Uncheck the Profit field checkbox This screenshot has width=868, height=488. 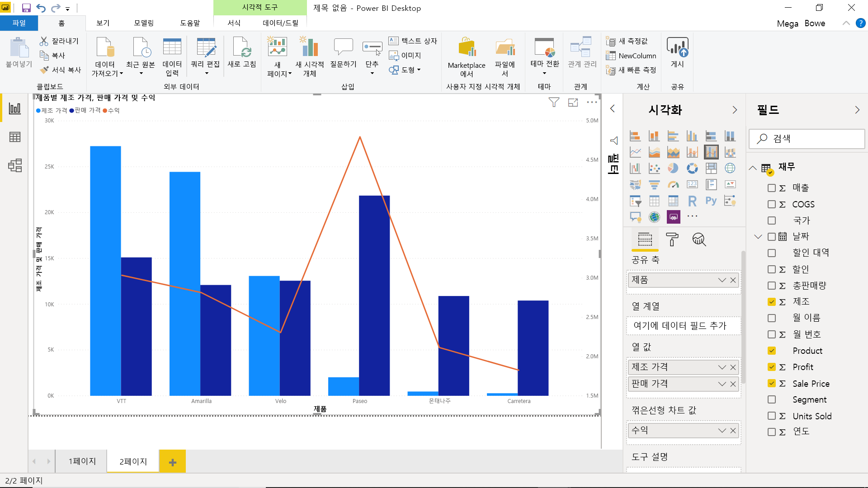772,367
